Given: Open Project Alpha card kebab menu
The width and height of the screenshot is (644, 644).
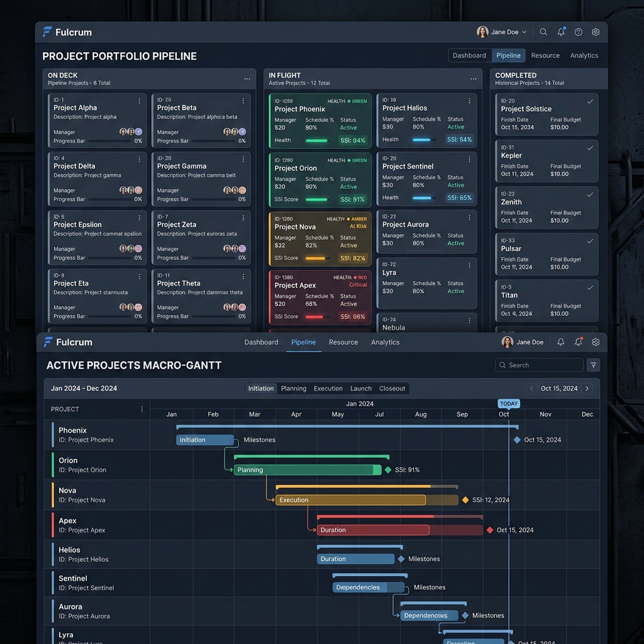Looking at the screenshot, I should click(139, 101).
